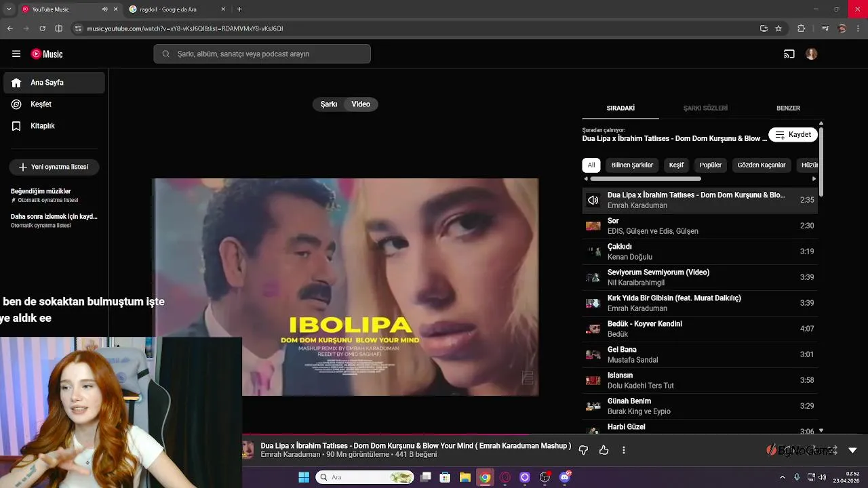Open the account avatar menu
Image resolution: width=868 pixels, height=488 pixels.
click(x=812, y=54)
